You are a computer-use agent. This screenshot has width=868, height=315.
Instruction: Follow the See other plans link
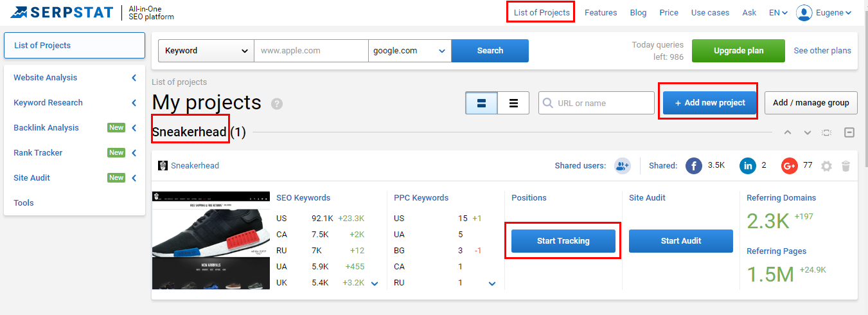tap(822, 51)
